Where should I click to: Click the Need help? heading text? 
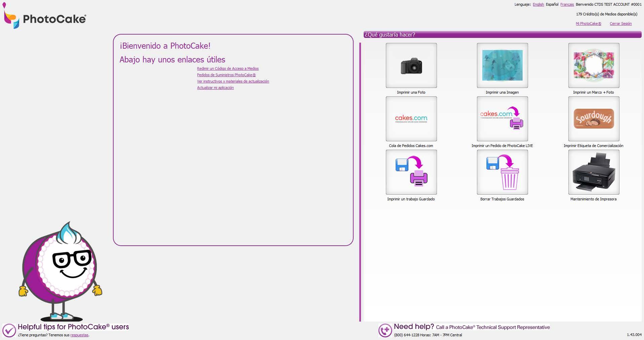414,326
